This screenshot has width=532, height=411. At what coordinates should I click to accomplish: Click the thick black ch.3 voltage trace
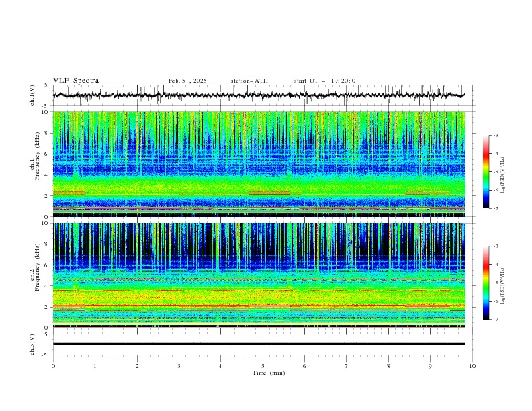tap(259, 344)
